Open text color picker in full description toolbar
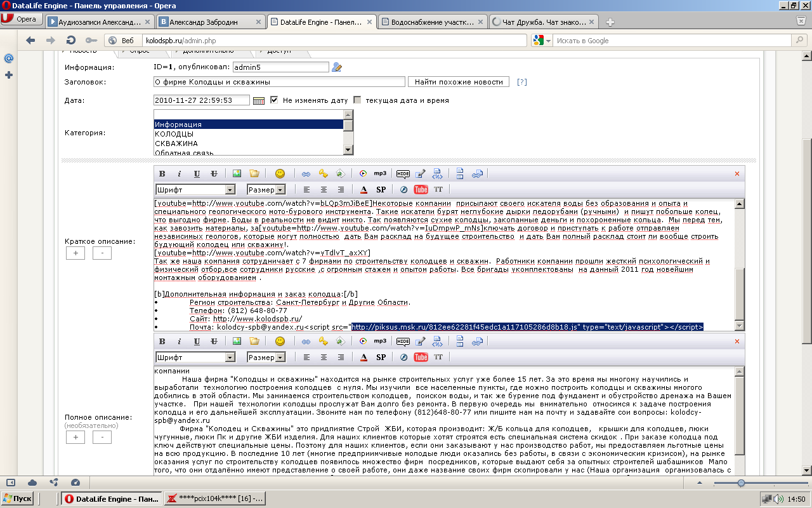Viewport: 812px width, 508px height. 363,357
